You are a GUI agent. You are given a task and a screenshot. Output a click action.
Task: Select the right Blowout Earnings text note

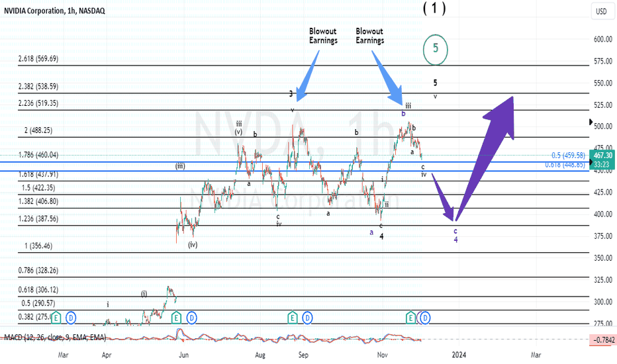(x=369, y=36)
